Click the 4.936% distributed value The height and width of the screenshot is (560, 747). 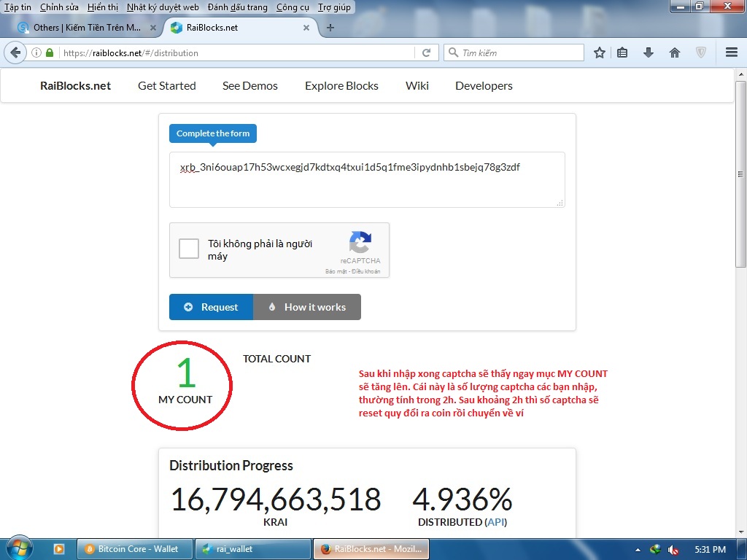(x=462, y=499)
